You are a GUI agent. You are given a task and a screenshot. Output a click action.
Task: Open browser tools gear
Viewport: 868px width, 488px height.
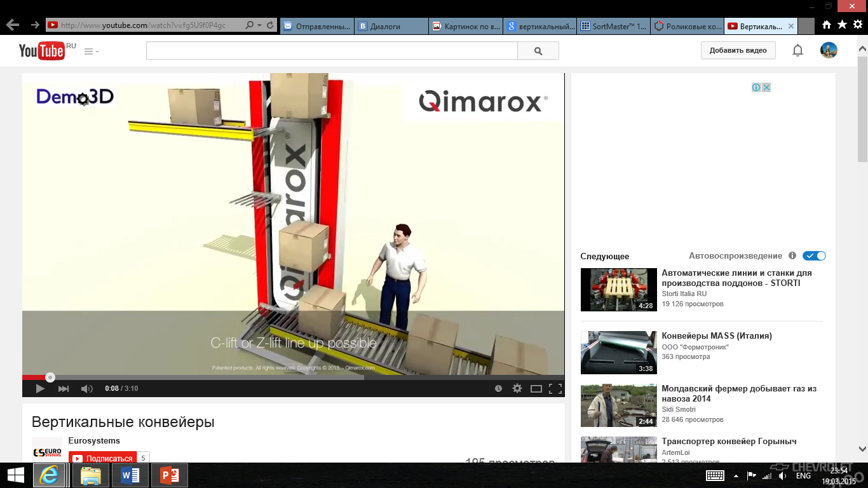coord(858,25)
